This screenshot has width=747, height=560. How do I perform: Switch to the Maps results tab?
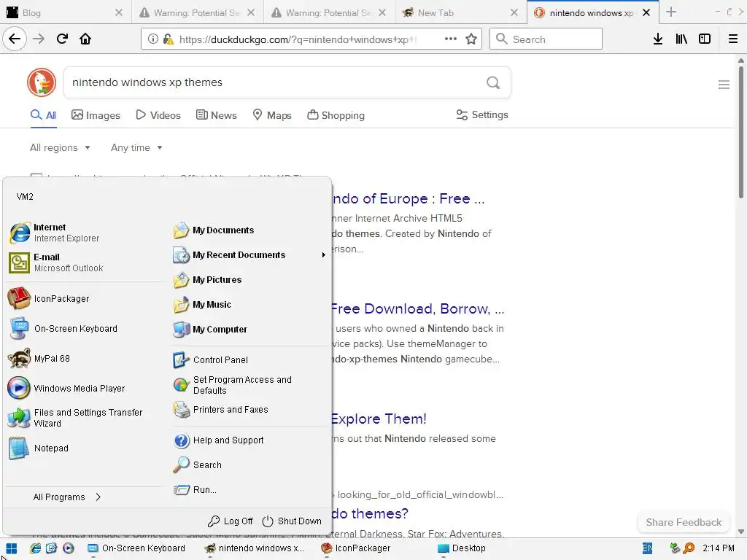coord(272,115)
